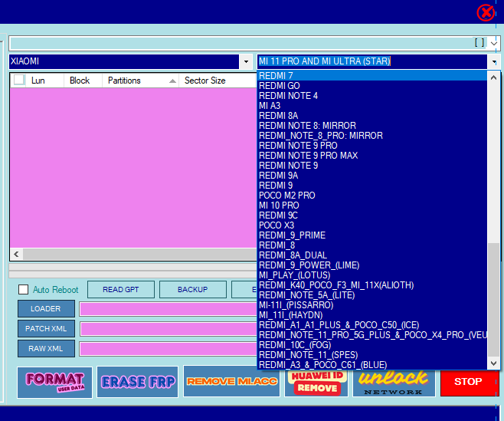Click the HUAWEI ID REMOVE button
The image size is (504, 421).
tap(316, 383)
